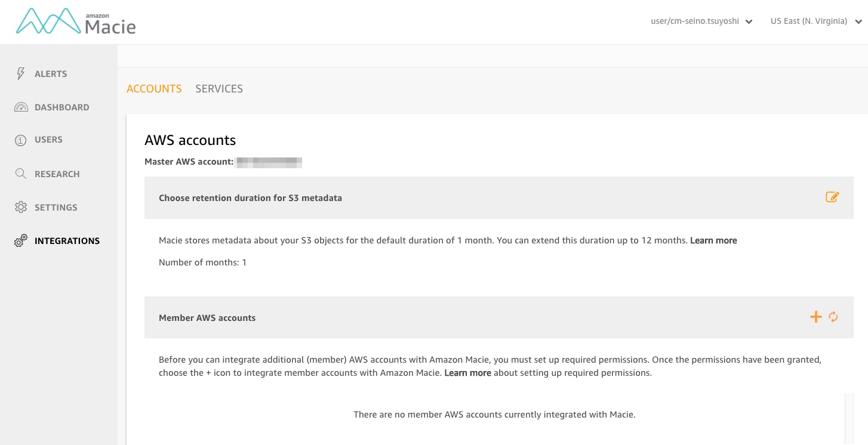Click the Member AWS accounts header bar

(x=418, y=318)
